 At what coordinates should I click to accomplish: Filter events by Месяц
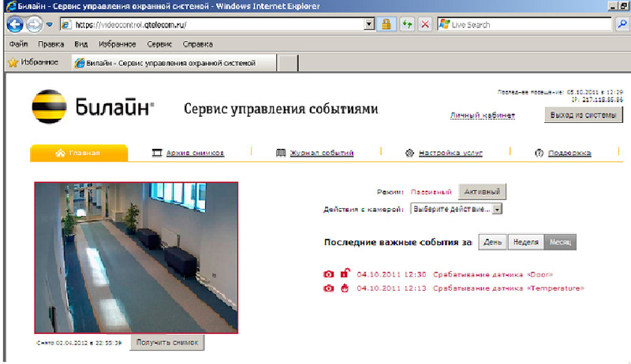click(560, 242)
